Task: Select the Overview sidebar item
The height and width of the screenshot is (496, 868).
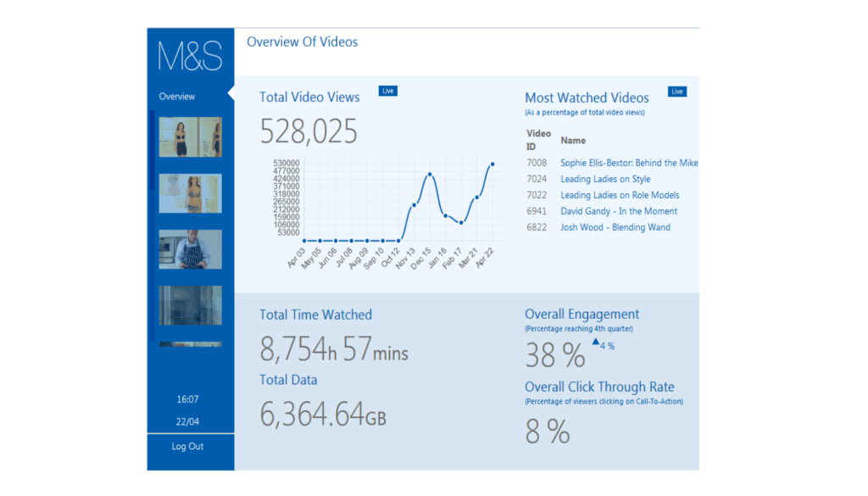Action: pyautogui.click(x=177, y=97)
